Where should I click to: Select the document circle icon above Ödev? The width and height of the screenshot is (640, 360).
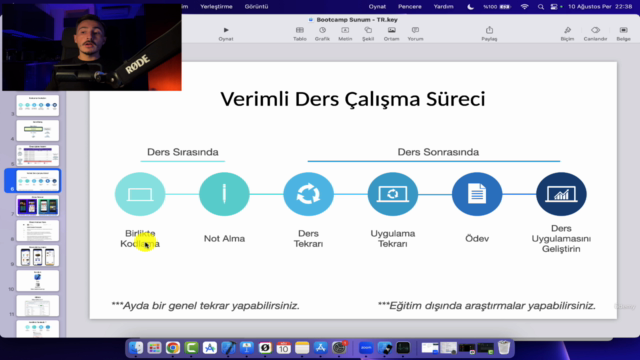tap(477, 194)
